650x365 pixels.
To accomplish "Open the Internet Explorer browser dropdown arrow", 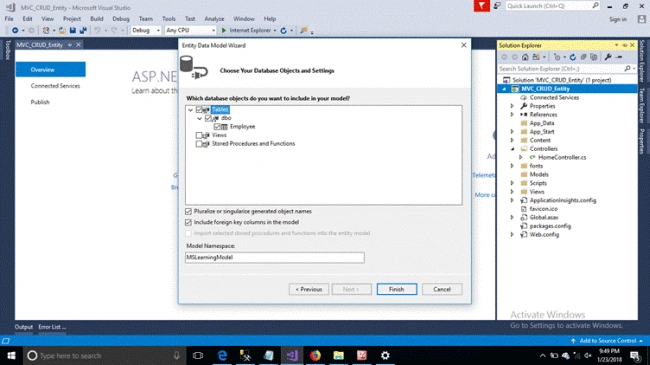I will coord(275,31).
